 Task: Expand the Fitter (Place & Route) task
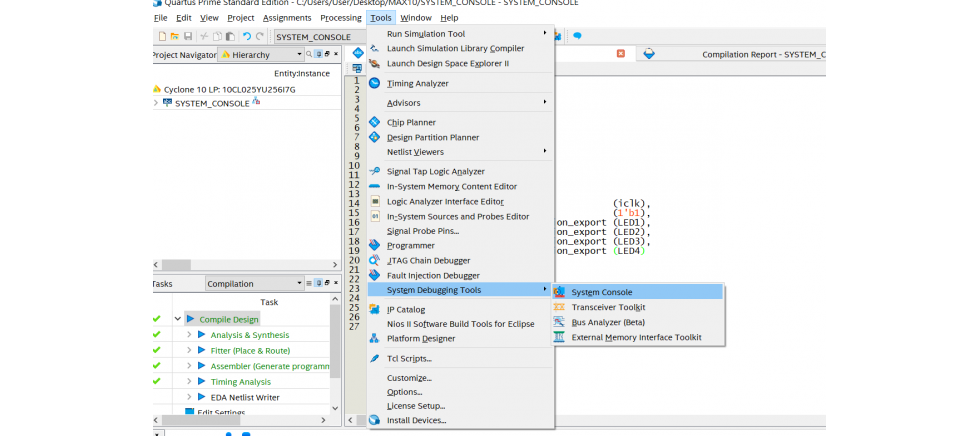(189, 350)
